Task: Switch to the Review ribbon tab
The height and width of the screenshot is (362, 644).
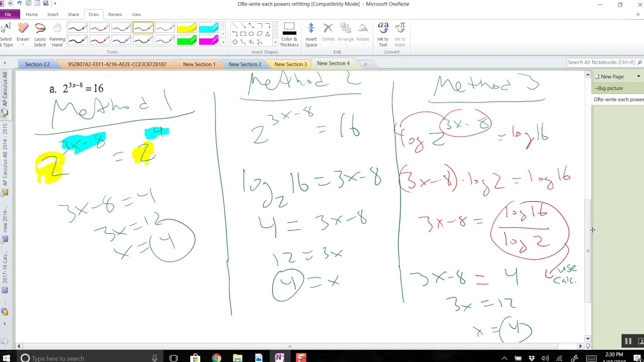Action: [115, 15]
